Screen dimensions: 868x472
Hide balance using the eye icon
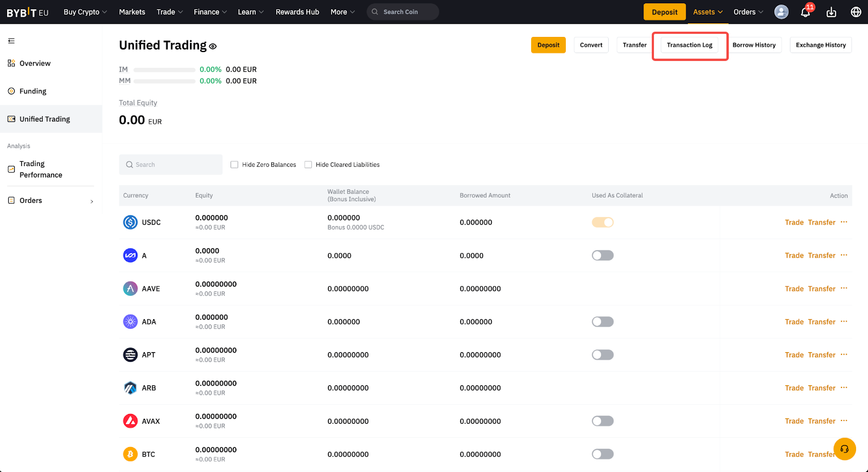point(213,47)
